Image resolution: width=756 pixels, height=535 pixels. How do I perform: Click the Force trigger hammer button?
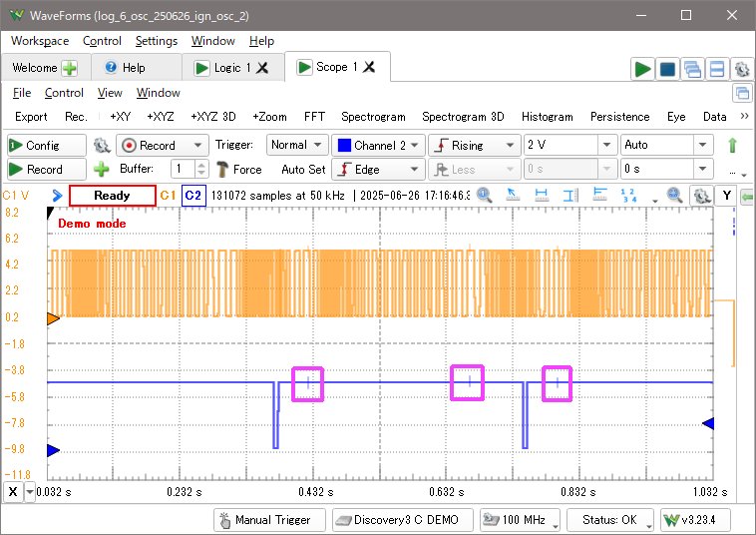[x=239, y=170]
